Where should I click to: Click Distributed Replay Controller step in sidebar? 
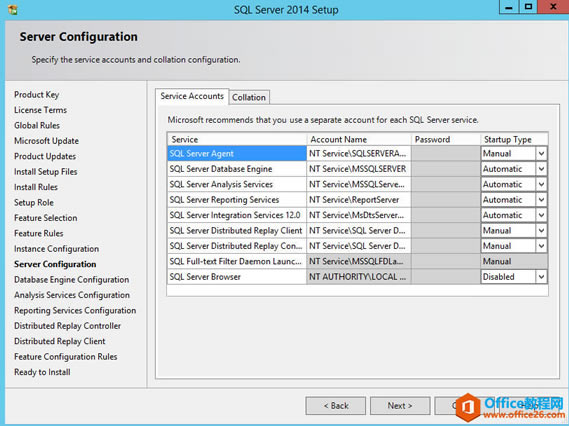[x=67, y=326]
